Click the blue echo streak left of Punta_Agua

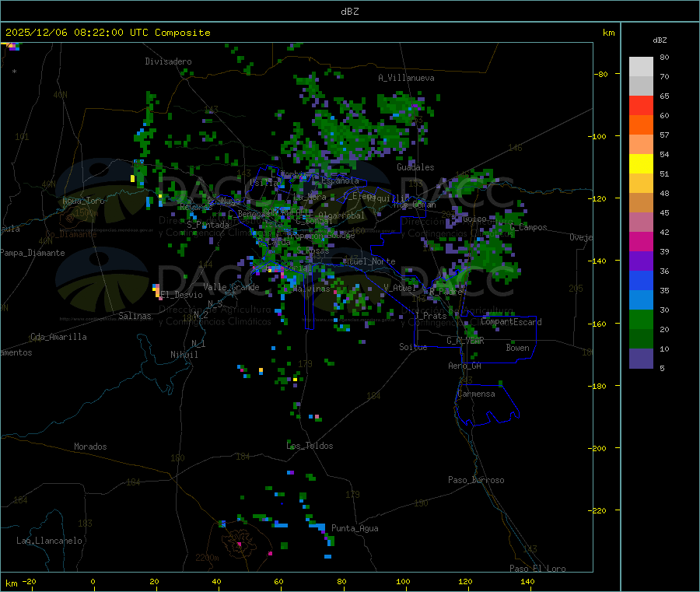click(317, 527)
